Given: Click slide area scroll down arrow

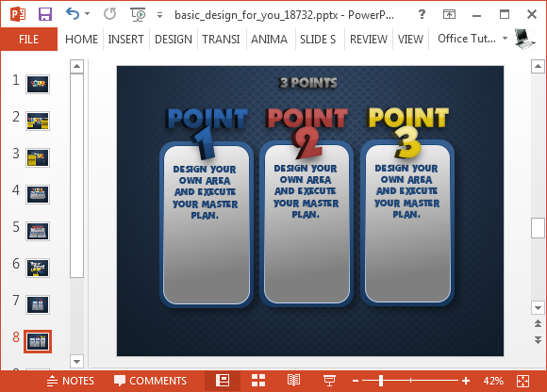Looking at the screenshot, I should (x=538, y=308).
